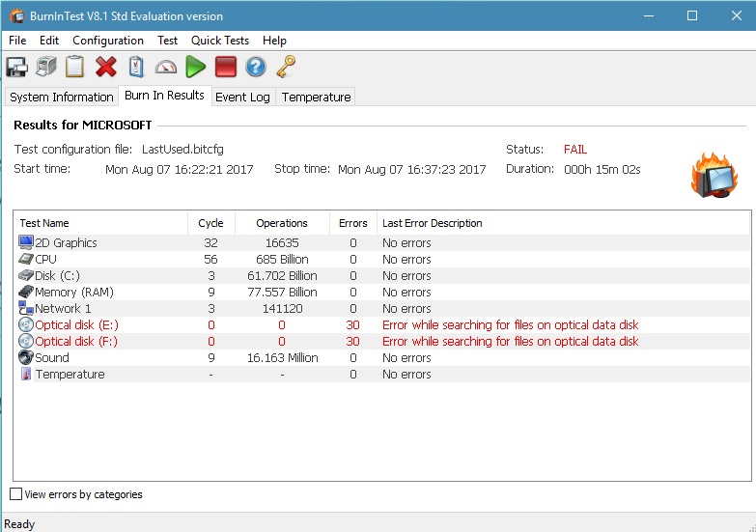The width and height of the screenshot is (756, 532).
Task: Switch to the Event Log tab
Action: coord(242,97)
